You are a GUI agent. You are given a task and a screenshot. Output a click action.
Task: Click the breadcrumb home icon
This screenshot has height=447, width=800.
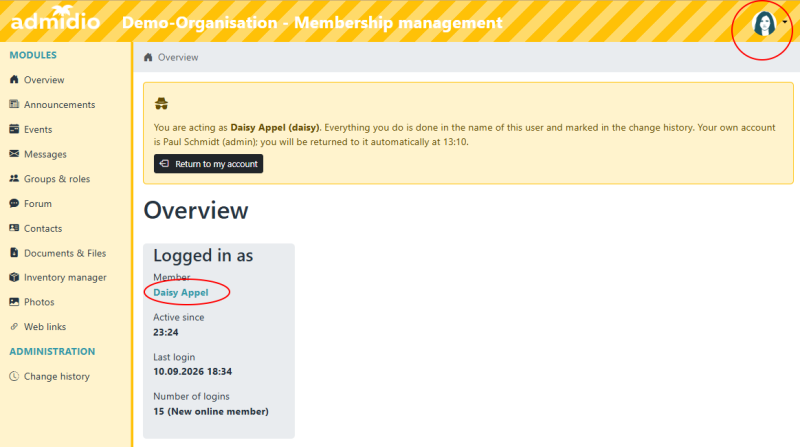tap(148, 57)
